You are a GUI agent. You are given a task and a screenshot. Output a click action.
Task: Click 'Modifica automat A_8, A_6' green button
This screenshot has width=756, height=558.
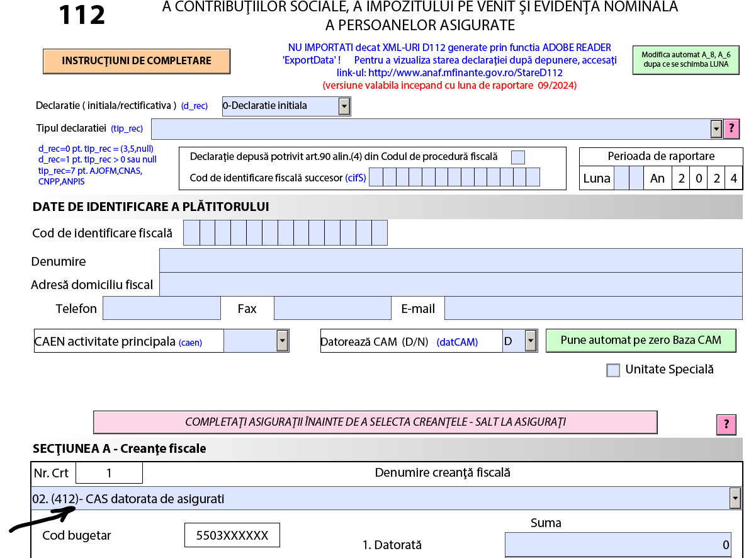pyautogui.click(x=685, y=59)
